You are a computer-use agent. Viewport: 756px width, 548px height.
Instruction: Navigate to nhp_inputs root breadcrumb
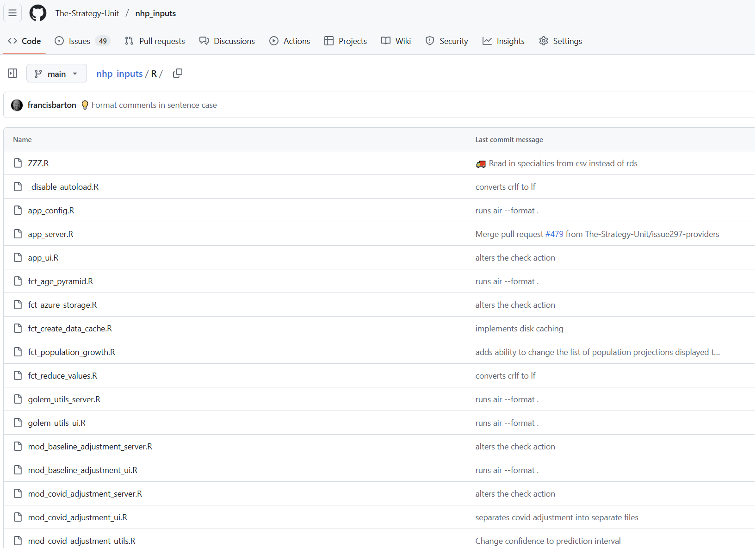point(119,74)
